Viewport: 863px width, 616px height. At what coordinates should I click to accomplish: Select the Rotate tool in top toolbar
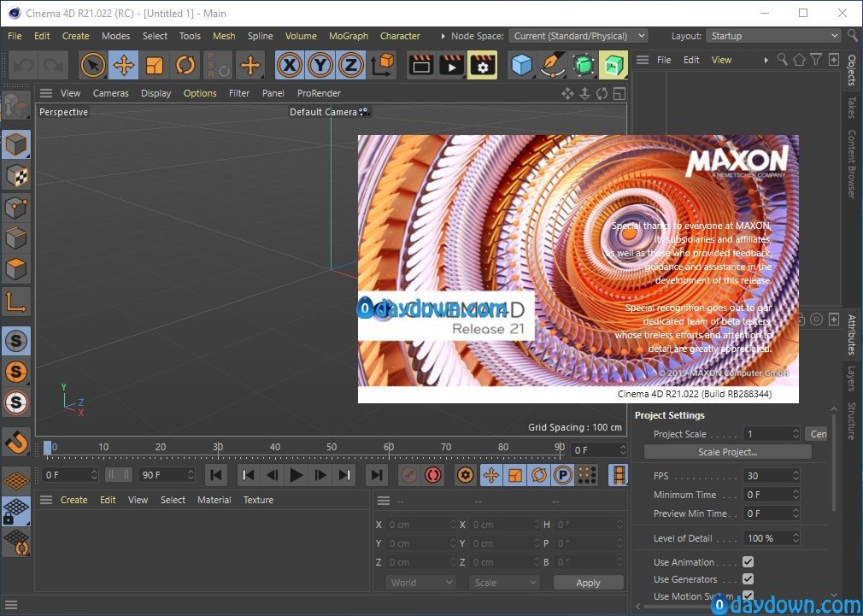pos(185,65)
